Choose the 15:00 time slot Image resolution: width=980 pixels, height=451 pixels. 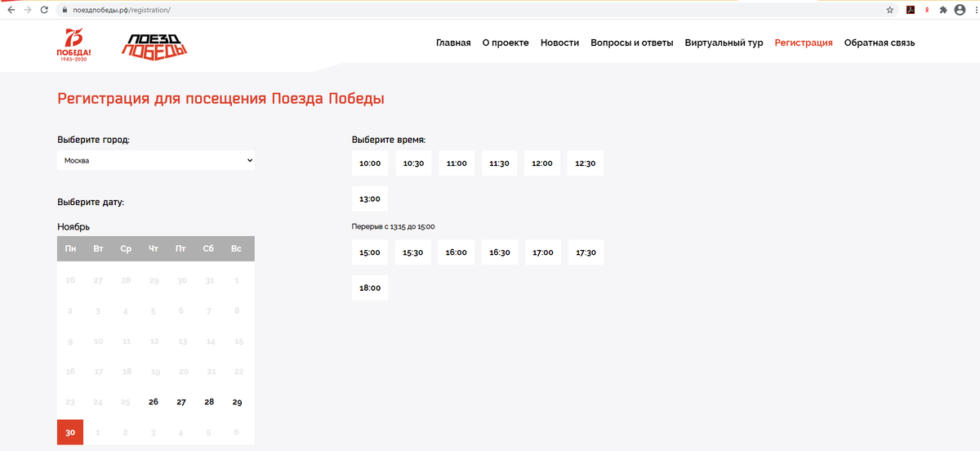point(370,252)
